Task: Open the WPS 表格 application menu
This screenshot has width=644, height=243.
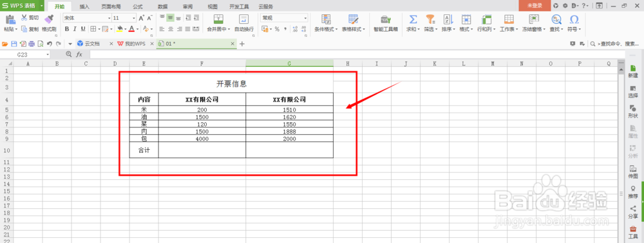Action: point(19,5)
